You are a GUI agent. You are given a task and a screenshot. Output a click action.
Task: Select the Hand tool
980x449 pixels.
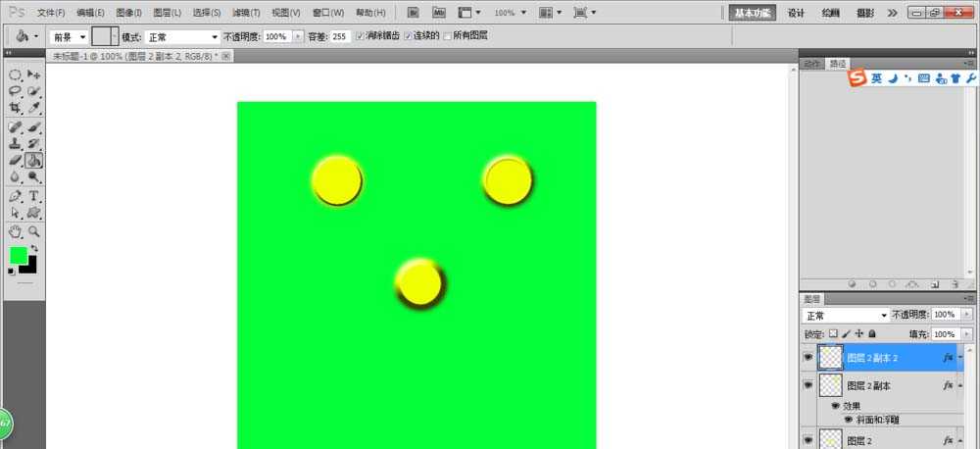coord(15,231)
